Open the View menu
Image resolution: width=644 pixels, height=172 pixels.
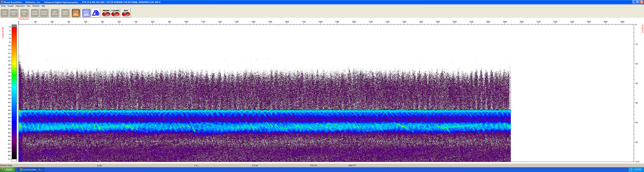pos(29,6)
